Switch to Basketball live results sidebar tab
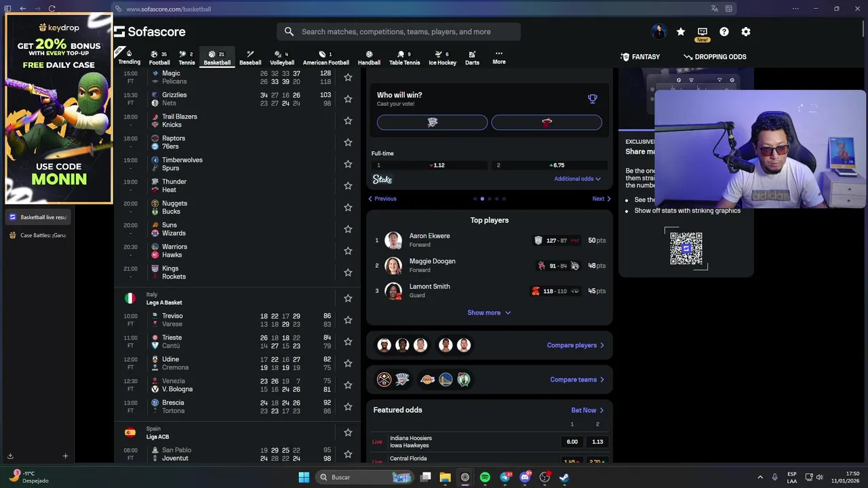This screenshot has height=488, width=868. pyautogui.click(x=38, y=218)
